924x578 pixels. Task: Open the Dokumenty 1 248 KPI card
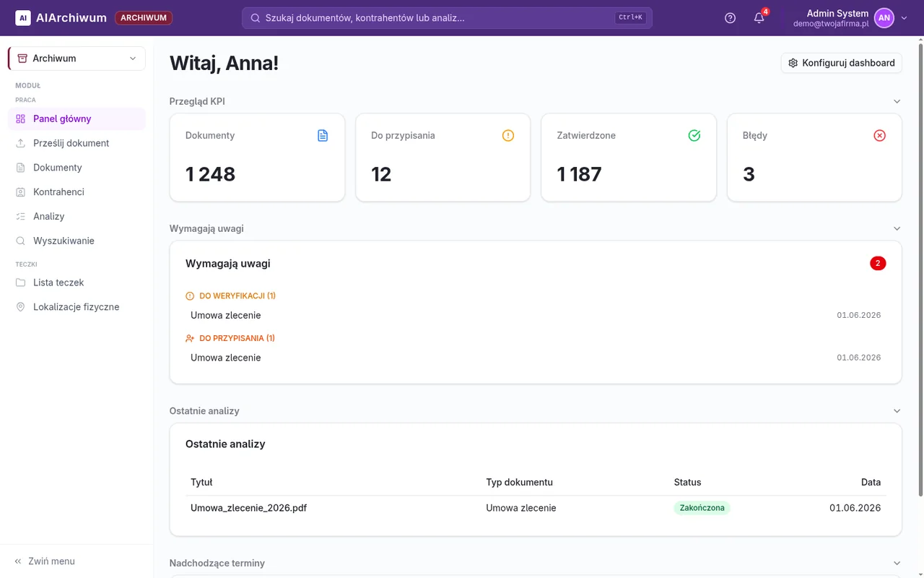[257, 158]
